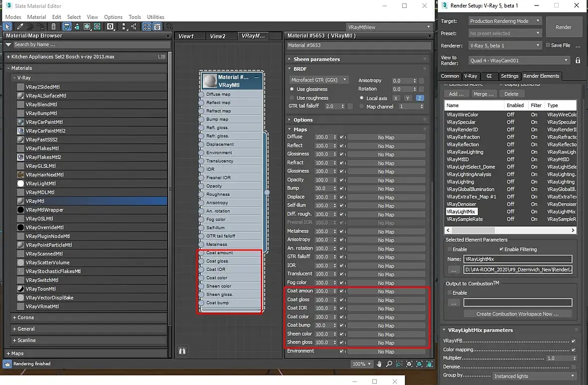This screenshot has height=385, width=588.
Task: Select the Use roughness radio button
Action: coord(292,98)
